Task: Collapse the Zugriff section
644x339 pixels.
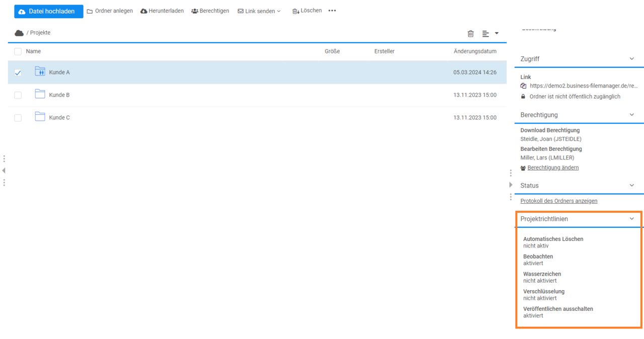Action: (632, 59)
